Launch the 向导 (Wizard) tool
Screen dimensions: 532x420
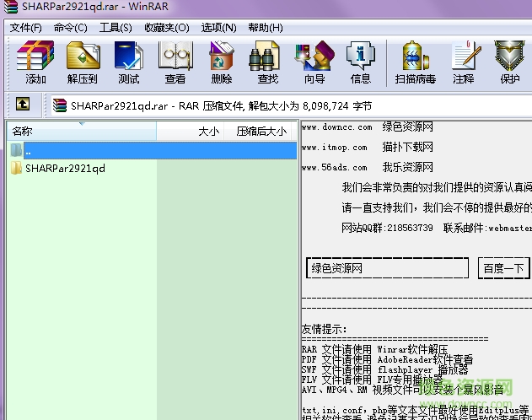click(314, 62)
